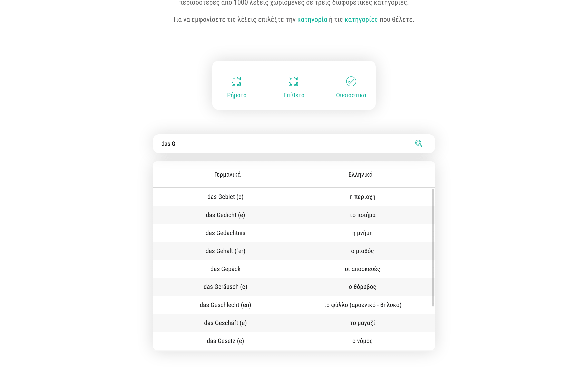Select the 'το φύλλο (αρσενικό - θηλυκό)' cell
Viewport: 588px width, 368px height.
362,305
